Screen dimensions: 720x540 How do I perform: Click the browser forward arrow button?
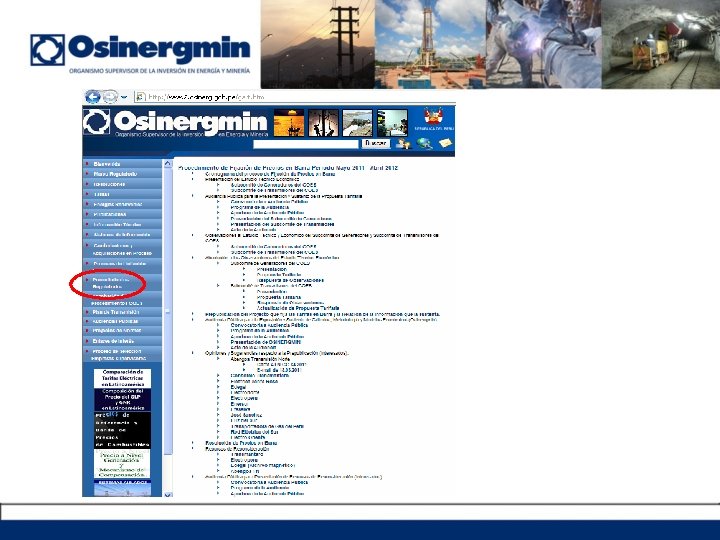pos(110,97)
